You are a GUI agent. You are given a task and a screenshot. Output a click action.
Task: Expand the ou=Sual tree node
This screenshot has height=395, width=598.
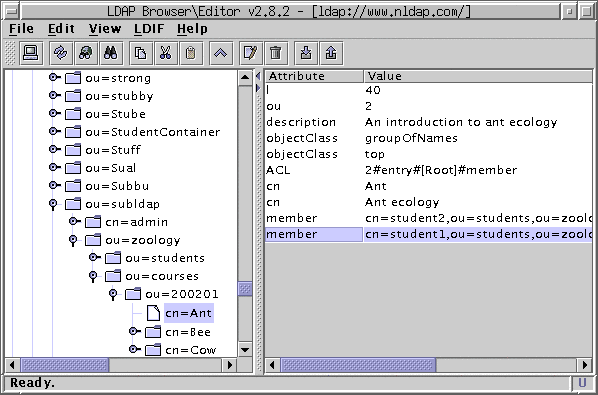55,167
